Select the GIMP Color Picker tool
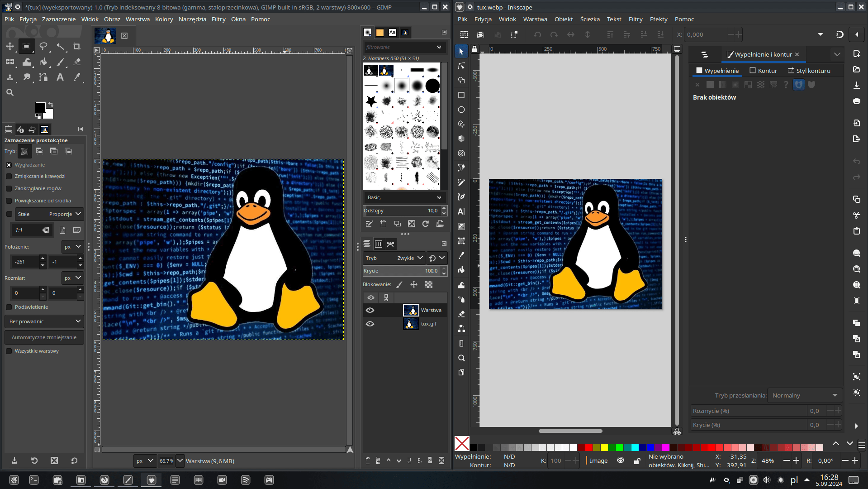 click(77, 77)
